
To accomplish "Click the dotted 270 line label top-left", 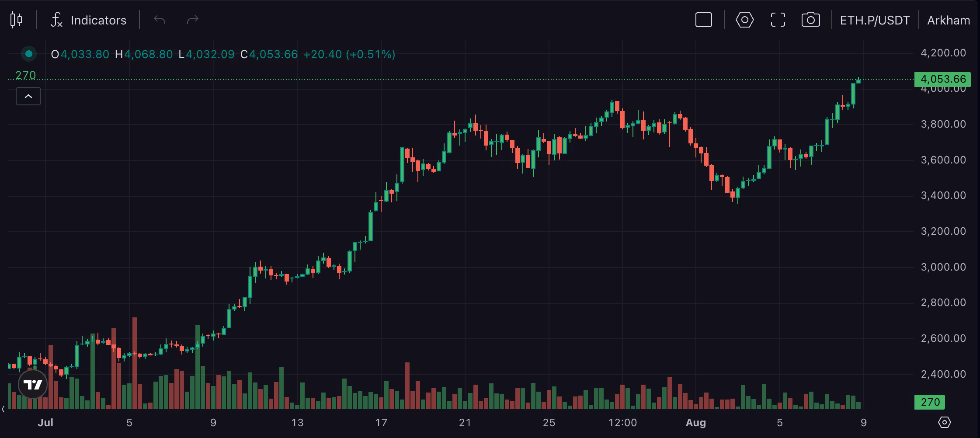I will (25, 75).
